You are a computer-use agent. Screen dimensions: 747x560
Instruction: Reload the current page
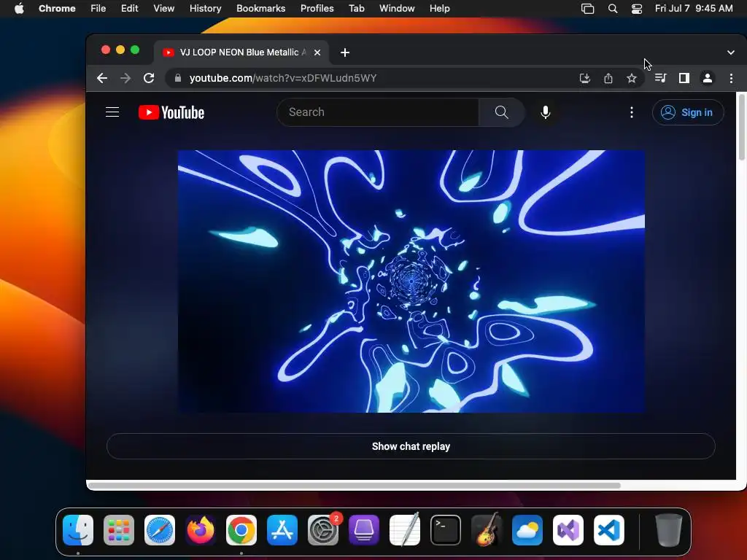click(149, 78)
